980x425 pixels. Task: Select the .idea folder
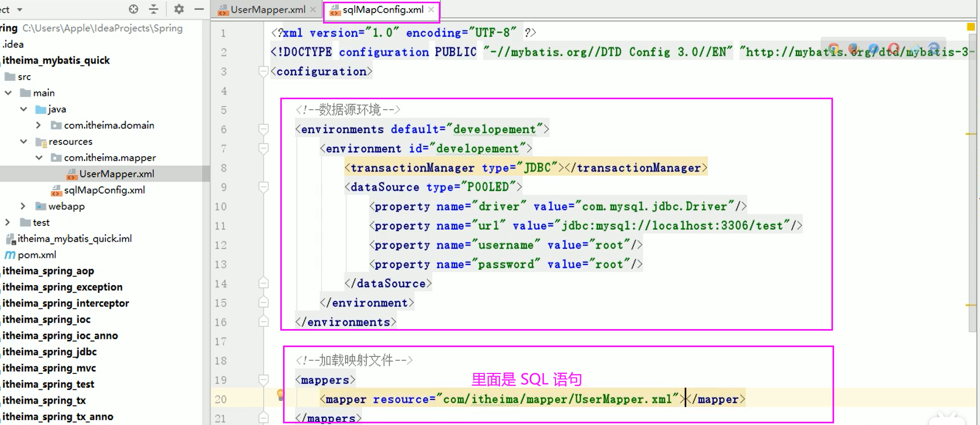click(x=13, y=44)
